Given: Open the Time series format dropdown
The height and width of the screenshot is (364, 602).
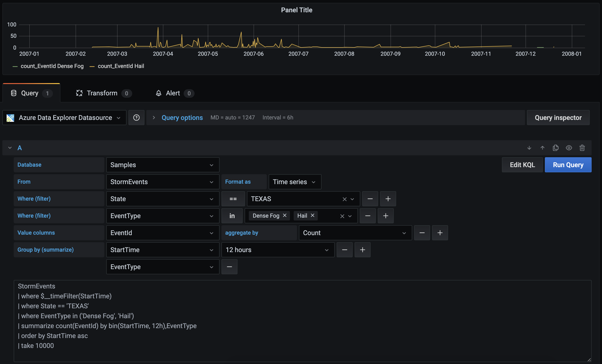Looking at the screenshot, I should (294, 182).
